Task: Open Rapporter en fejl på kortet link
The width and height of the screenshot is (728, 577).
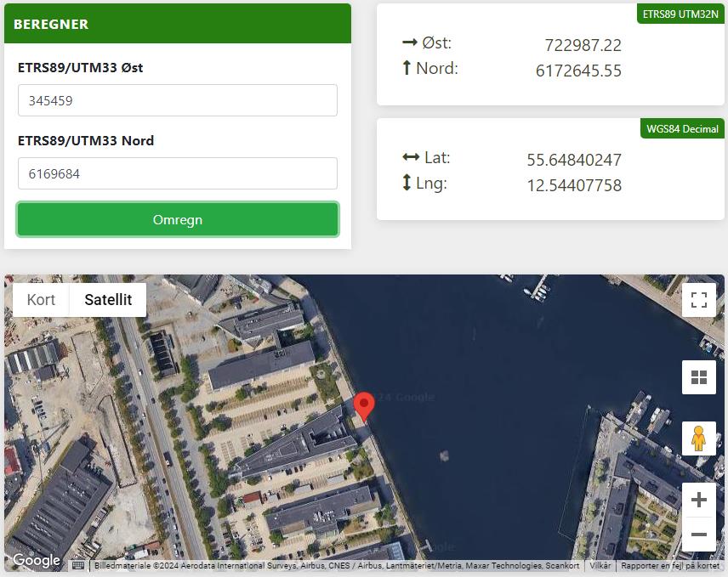Action: click(670, 565)
